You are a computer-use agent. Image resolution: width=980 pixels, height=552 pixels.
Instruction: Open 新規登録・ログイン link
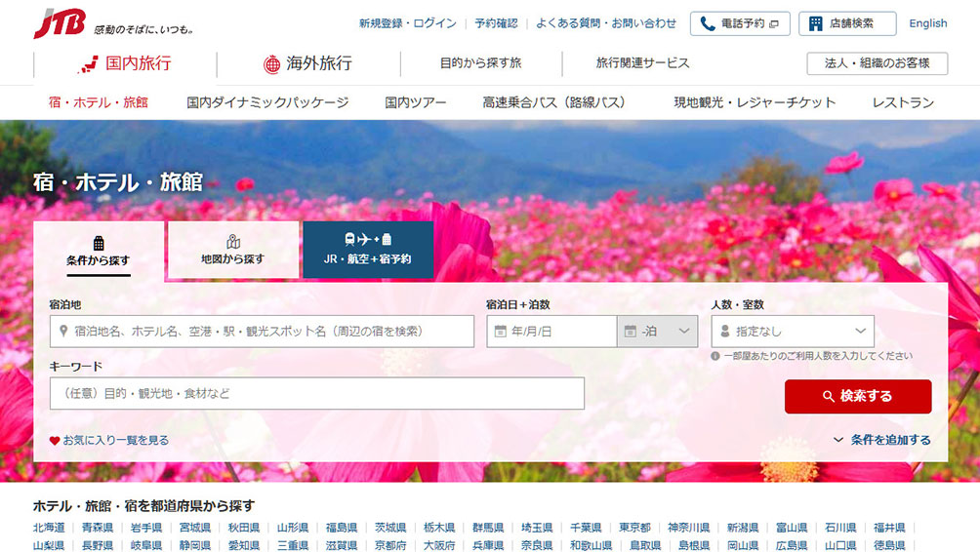pyautogui.click(x=407, y=23)
